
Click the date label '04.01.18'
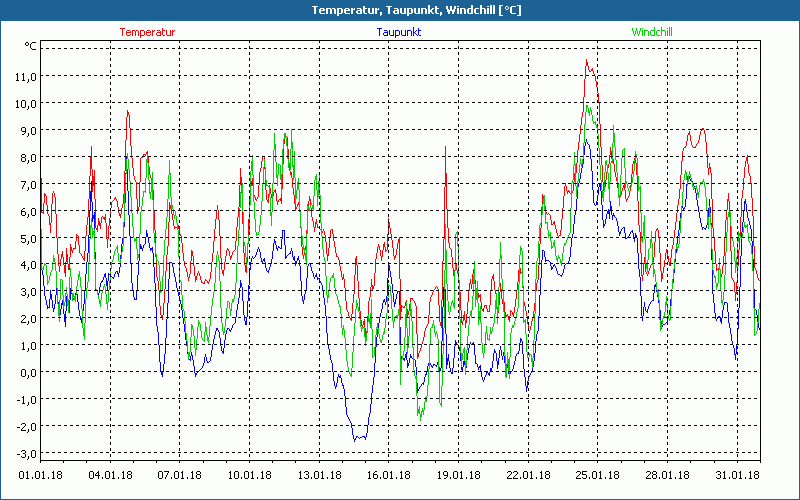pos(110,475)
